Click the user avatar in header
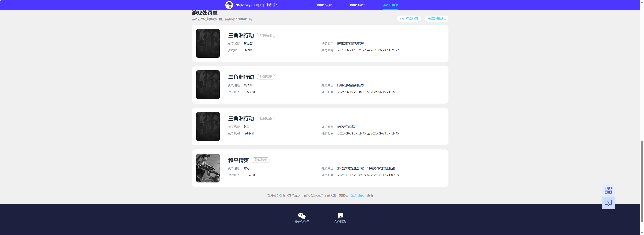Viewport: 644px width, 235px height. coord(229,5)
